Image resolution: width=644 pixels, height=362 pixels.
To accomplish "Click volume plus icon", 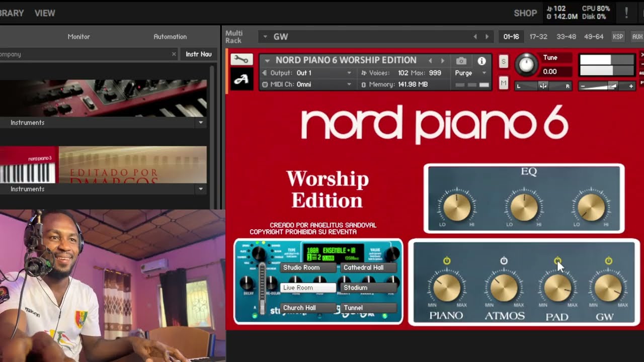I will point(631,86).
